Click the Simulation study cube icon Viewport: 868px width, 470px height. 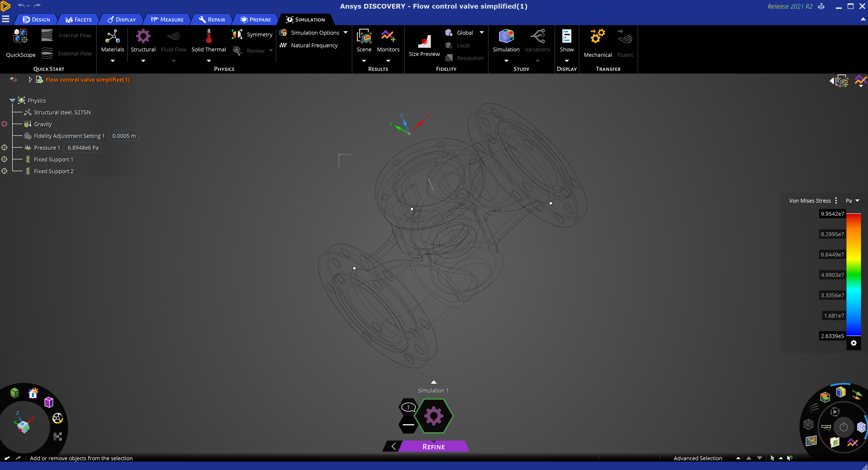[x=506, y=36]
